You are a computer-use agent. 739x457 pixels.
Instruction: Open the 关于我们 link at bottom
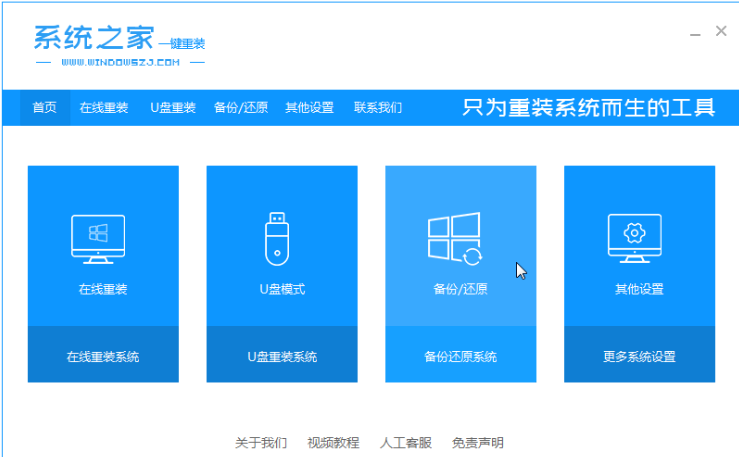click(x=261, y=442)
